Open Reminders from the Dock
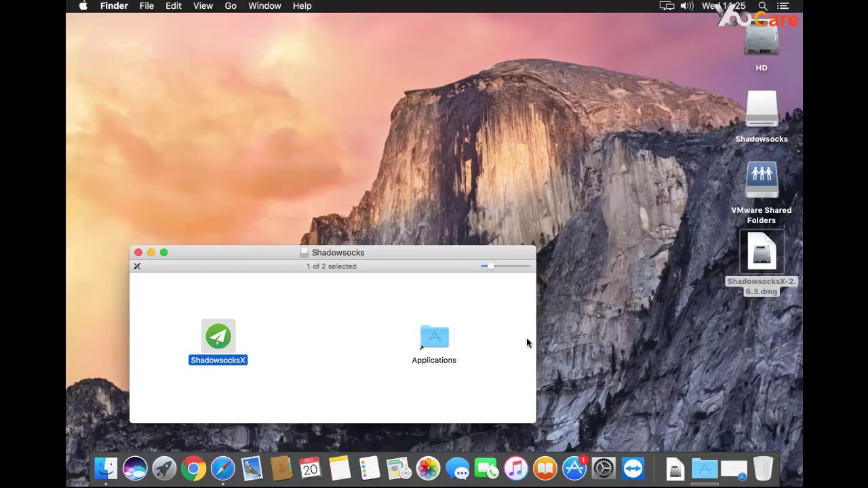 [x=369, y=468]
